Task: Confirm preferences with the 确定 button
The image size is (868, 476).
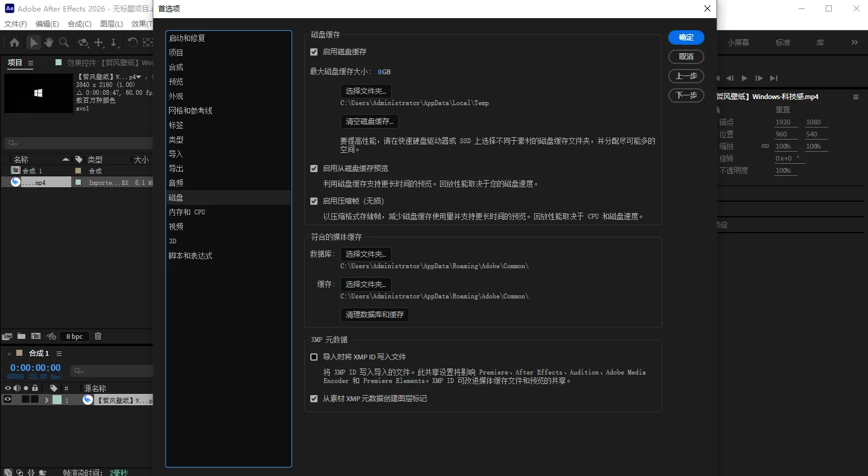Action: coord(686,37)
